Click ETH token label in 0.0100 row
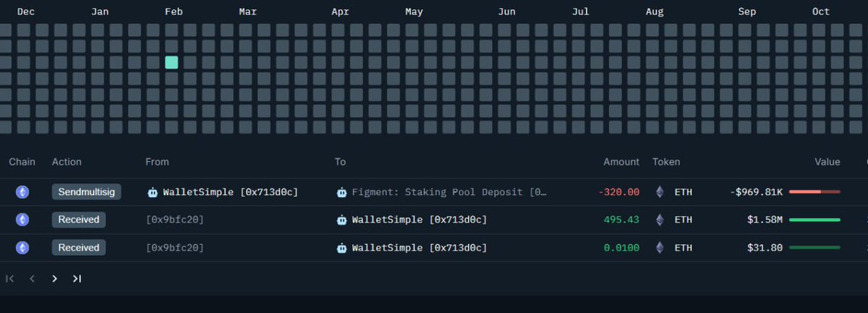The width and height of the screenshot is (868, 313). coord(683,247)
